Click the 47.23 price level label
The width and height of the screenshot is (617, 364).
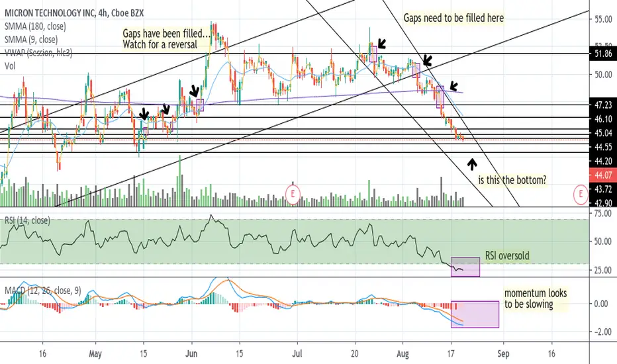(603, 105)
